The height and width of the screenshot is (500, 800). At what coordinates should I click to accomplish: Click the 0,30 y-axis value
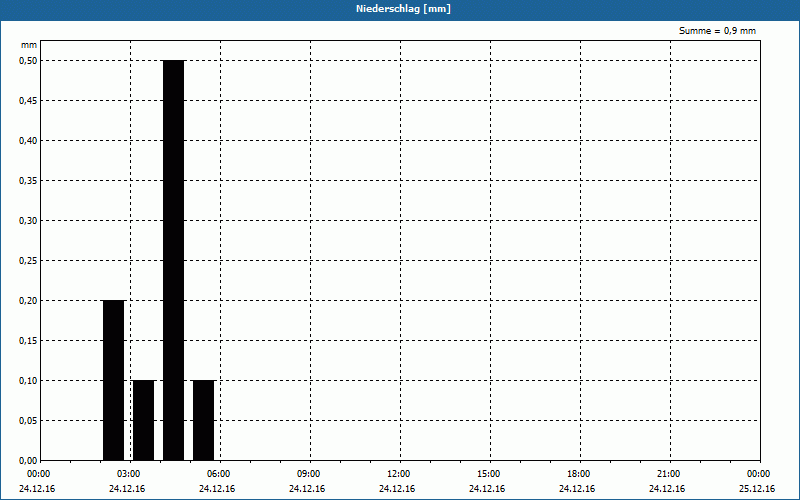28,220
